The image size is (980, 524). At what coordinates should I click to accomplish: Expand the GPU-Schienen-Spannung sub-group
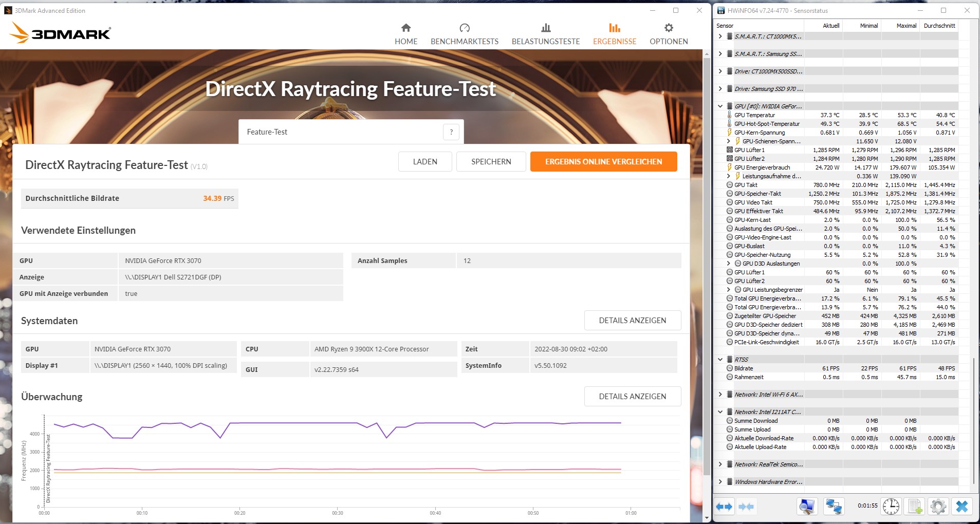[x=728, y=141]
